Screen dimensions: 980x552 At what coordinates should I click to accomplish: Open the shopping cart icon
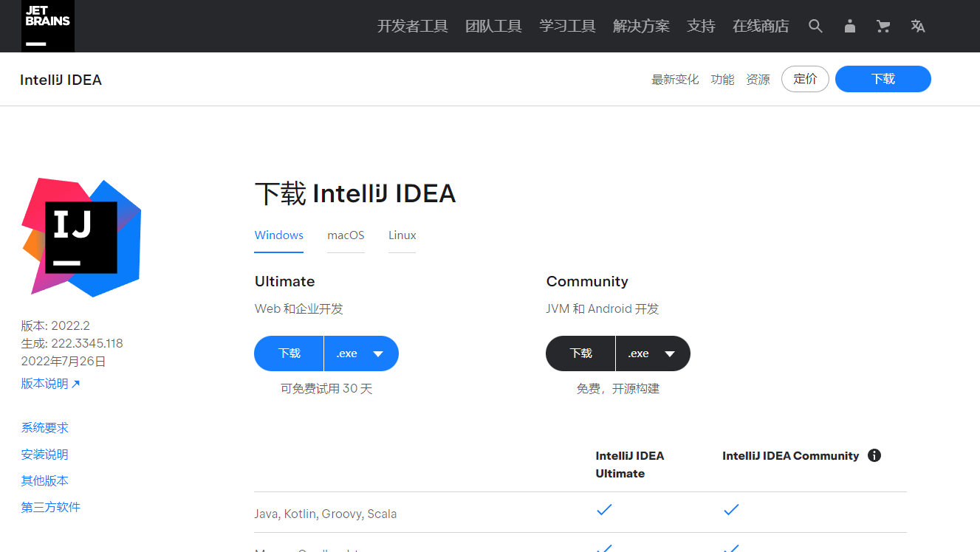click(883, 27)
